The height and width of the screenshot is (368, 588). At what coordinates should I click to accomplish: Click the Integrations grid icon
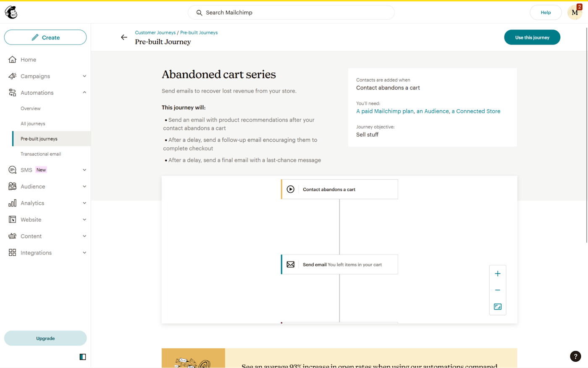13,253
